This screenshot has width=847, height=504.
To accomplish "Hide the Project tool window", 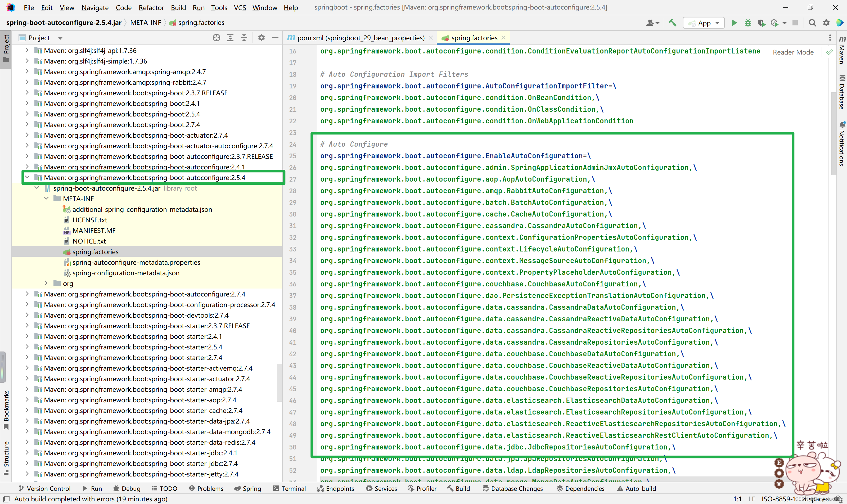I will (x=275, y=38).
